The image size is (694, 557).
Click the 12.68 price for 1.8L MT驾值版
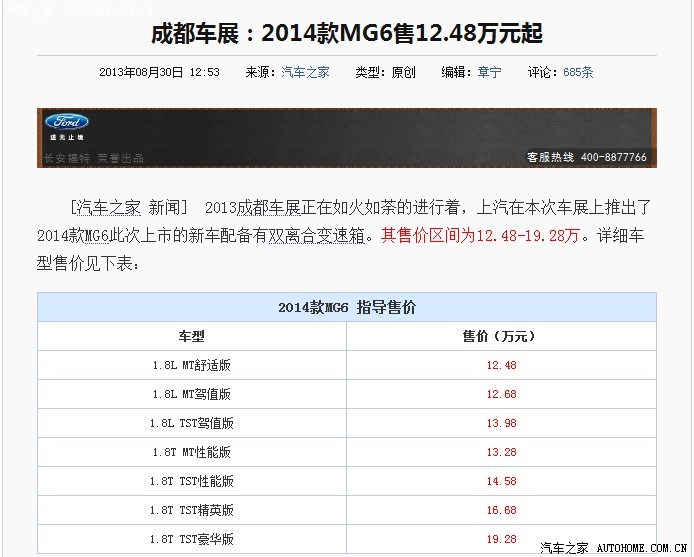coord(501,395)
